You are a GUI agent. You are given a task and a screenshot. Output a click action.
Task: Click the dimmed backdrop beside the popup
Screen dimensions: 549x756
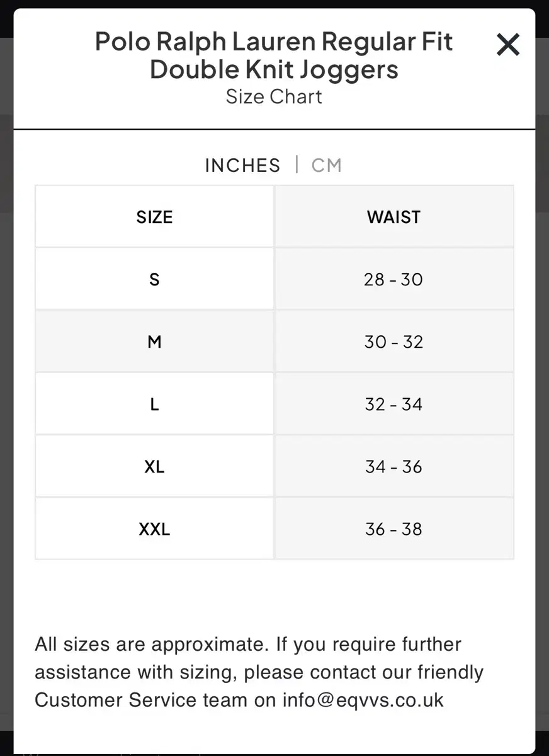[x=6, y=378]
